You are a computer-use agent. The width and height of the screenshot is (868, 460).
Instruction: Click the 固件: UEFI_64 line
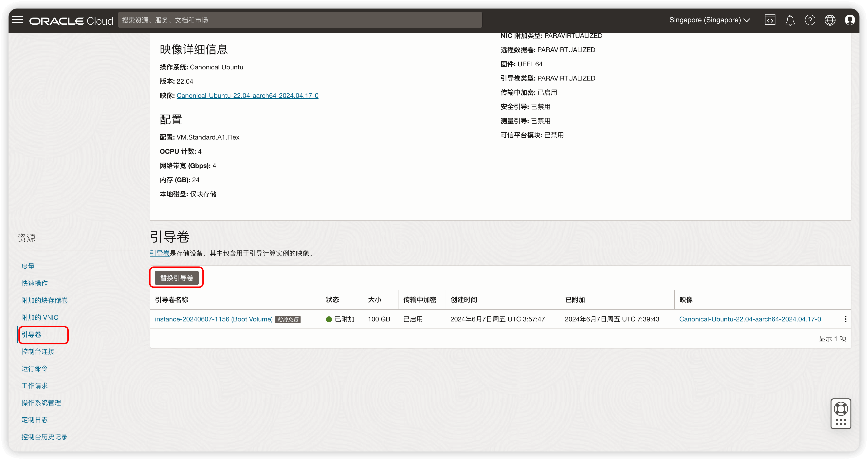tap(521, 64)
